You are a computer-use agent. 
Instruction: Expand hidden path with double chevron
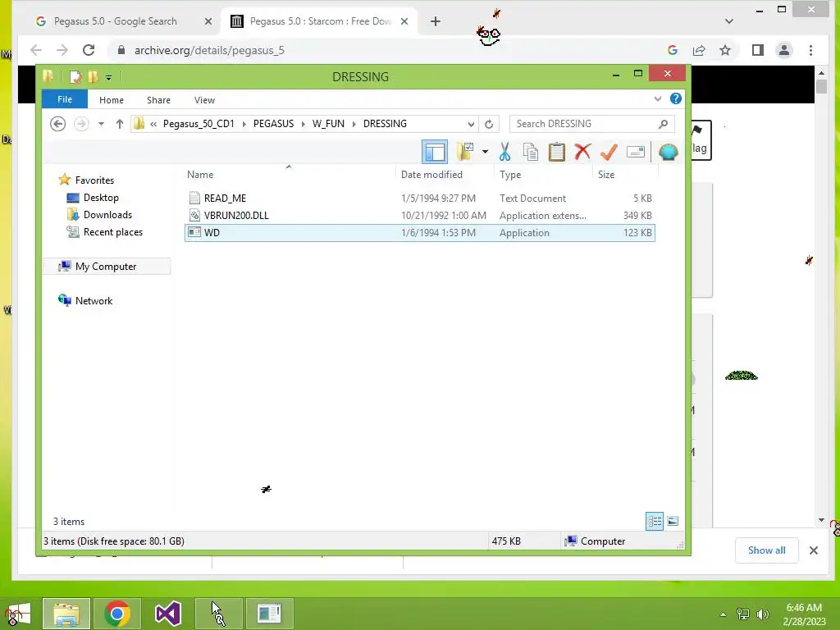[x=153, y=124]
